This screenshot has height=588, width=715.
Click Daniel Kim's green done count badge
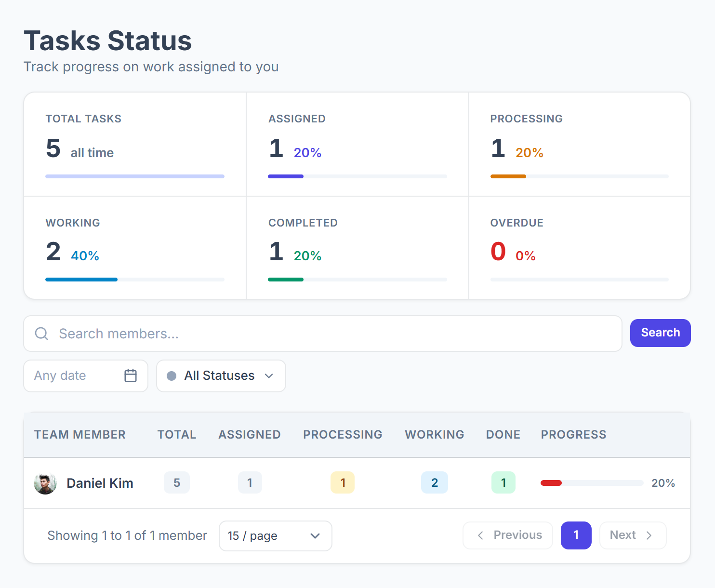pyautogui.click(x=503, y=483)
